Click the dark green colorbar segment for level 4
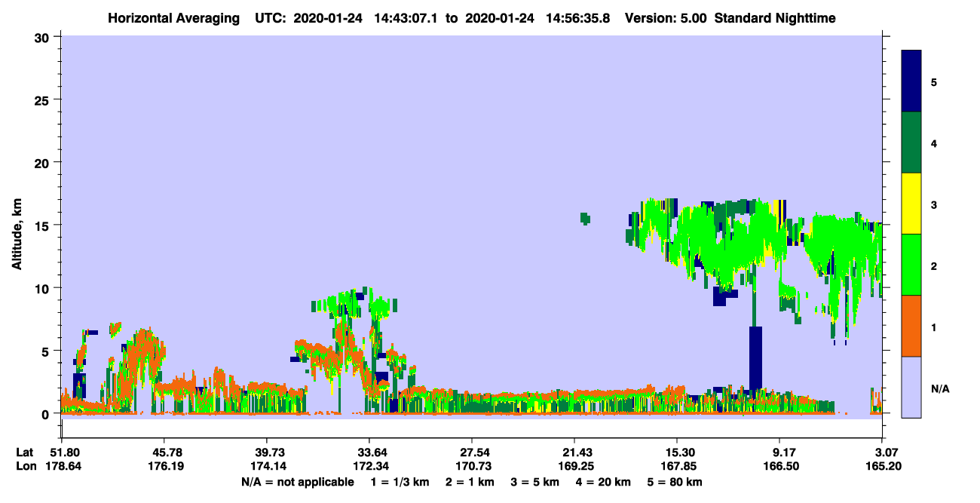Viewport: 980px width, 503px height. point(911,142)
